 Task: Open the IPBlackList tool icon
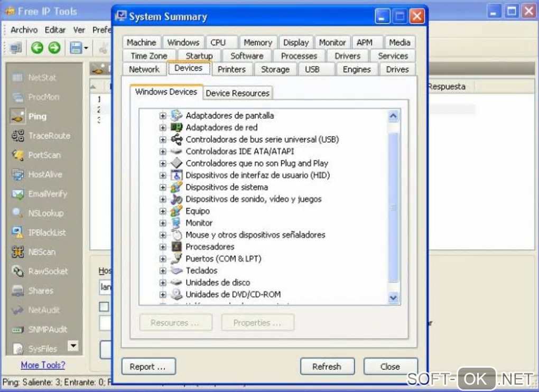(17, 232)
